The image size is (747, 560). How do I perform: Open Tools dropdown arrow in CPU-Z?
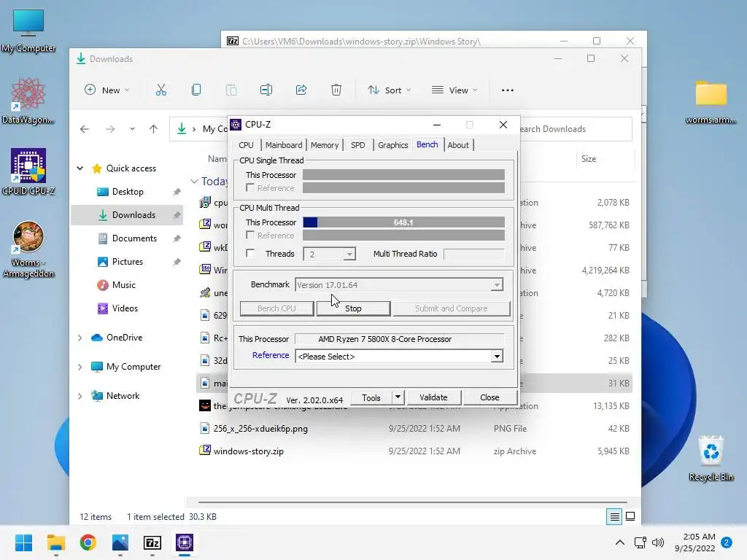tap(398, 397)
